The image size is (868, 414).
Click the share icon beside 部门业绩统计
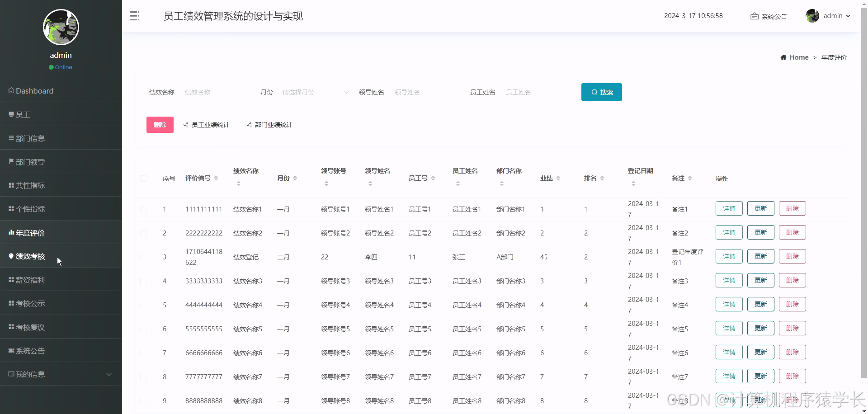click(x=249, y=125)
